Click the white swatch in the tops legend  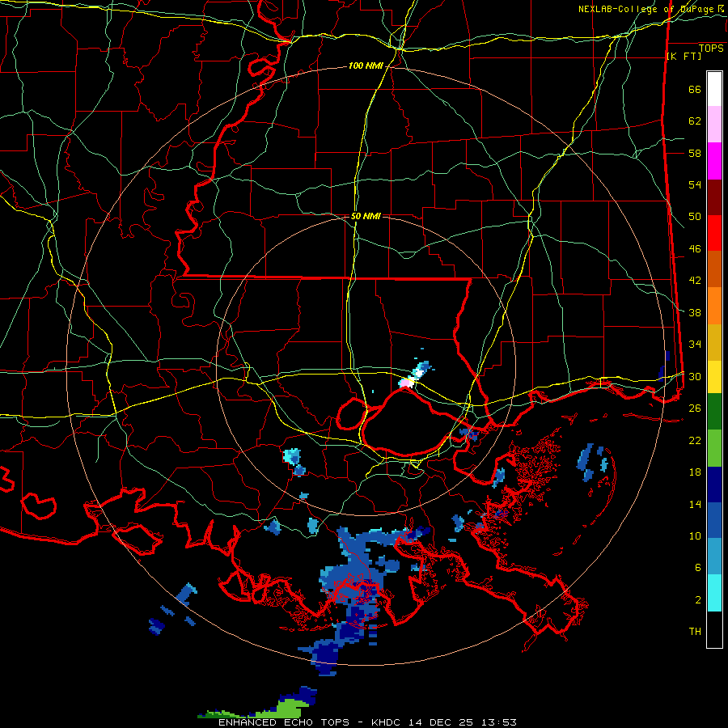coord(714,89)
